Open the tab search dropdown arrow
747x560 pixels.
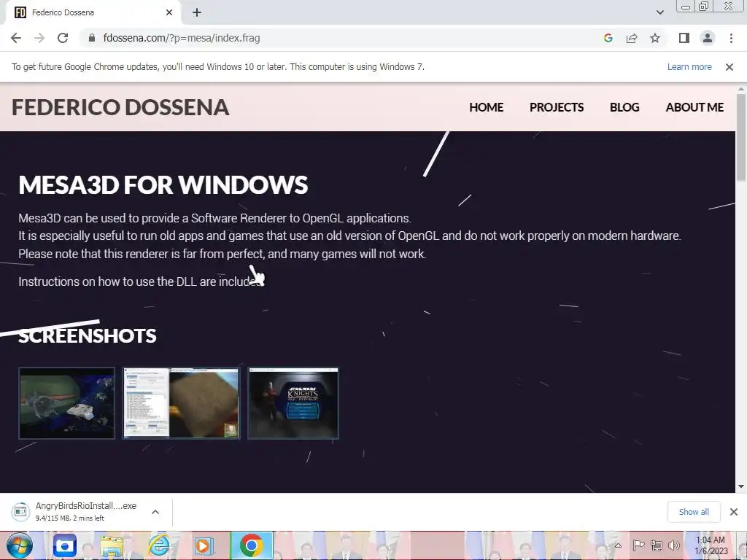(x=659, y=12)
